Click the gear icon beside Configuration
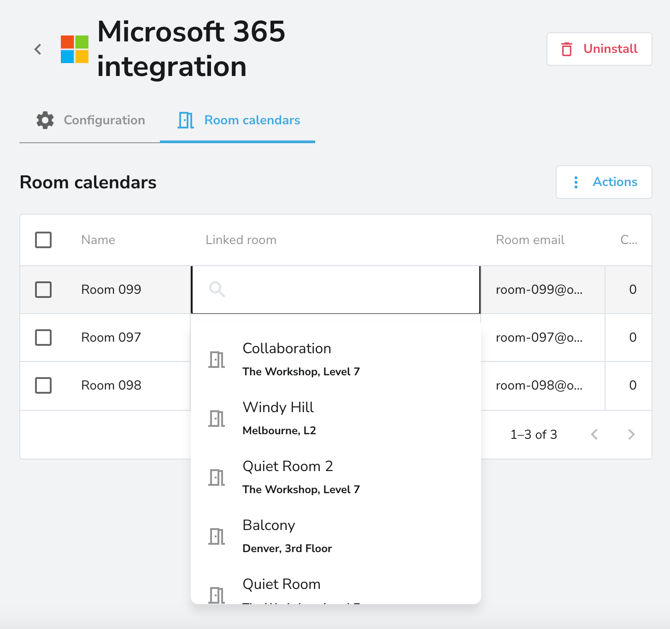 tap(45, 121)
